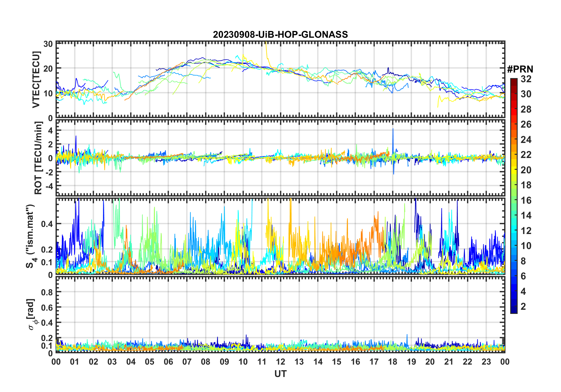Click the 30 tick label on the VTEC axis
Viewport: 561px width, 392px height.
coord(48,44)
